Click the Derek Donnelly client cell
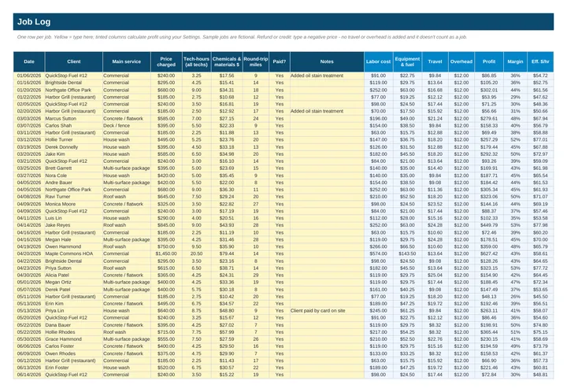567x392 pixels. [x=74, y=147]
